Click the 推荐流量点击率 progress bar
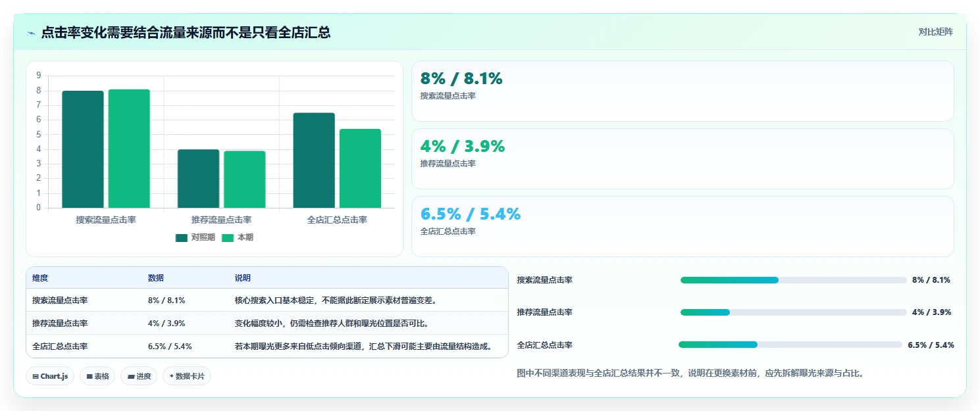Viewport: 980px width, 411px height. point(793,312)
